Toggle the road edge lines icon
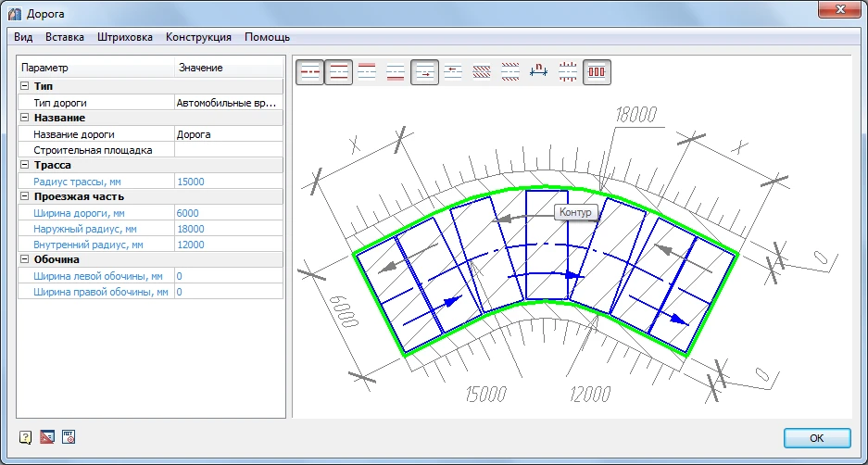The image size is (868, 465). point(339,72)
